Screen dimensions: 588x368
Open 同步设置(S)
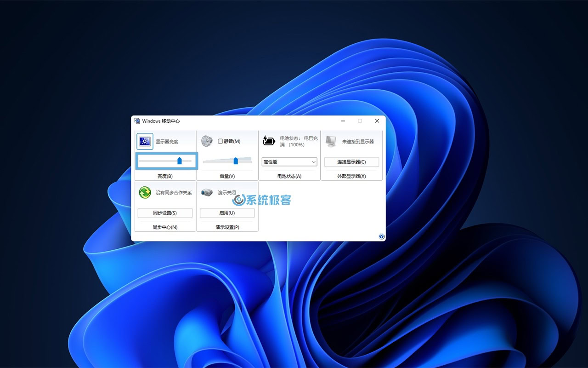pyautogui.click(x=165, y=213)
